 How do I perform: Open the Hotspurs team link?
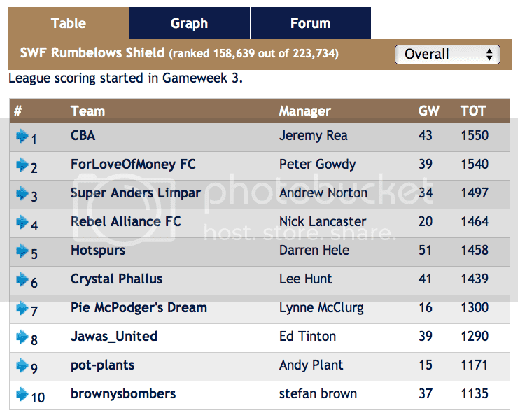[x=98, y=251]
